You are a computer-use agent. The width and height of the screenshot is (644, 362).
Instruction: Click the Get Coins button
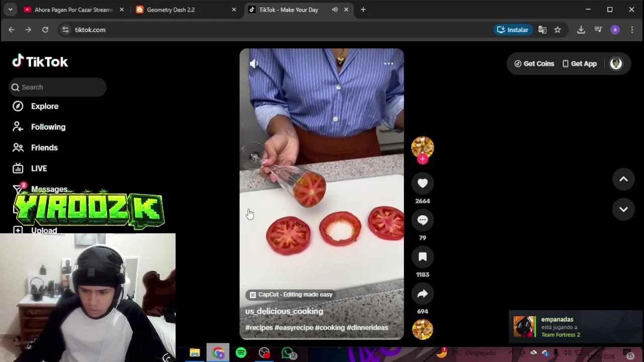534,64
